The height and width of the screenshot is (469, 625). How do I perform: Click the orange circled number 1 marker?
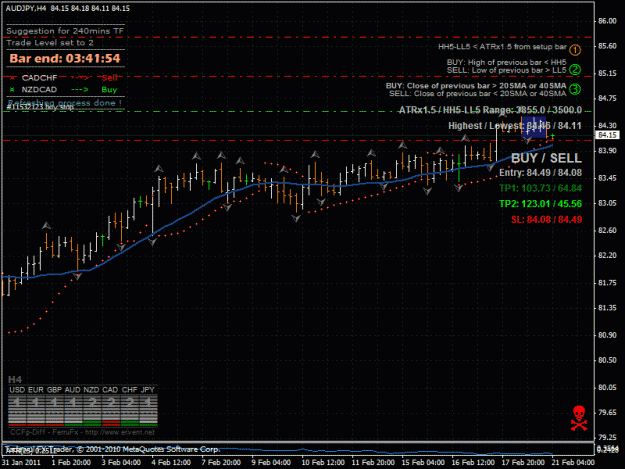coord(575,50)
